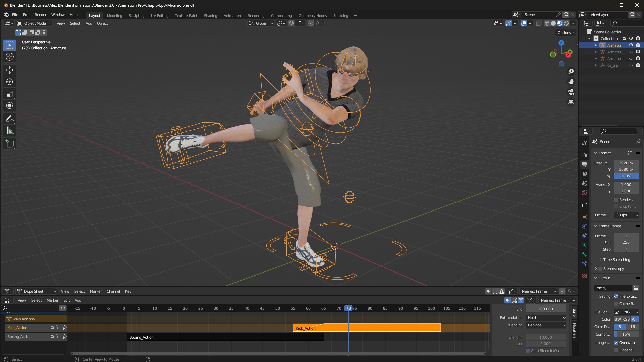Open the Object Mode dropdown
This screenshot has height=362, width=644.
(x=35, y=23)
